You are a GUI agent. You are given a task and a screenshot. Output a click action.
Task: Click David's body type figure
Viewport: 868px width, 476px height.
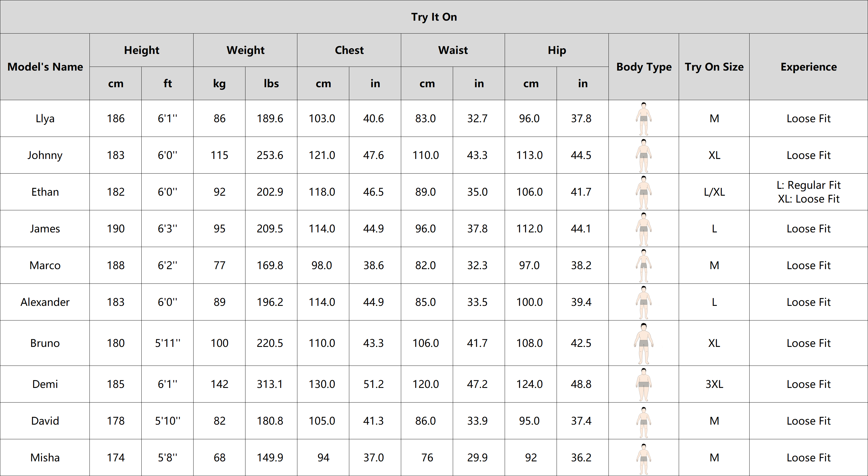[x=643, y=422]
